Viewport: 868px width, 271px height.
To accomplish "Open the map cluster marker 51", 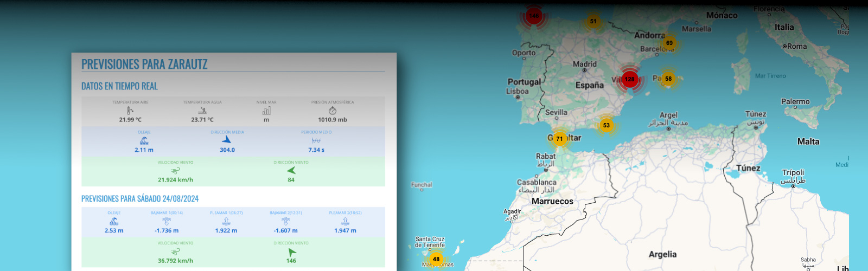I will click(593, 22).
